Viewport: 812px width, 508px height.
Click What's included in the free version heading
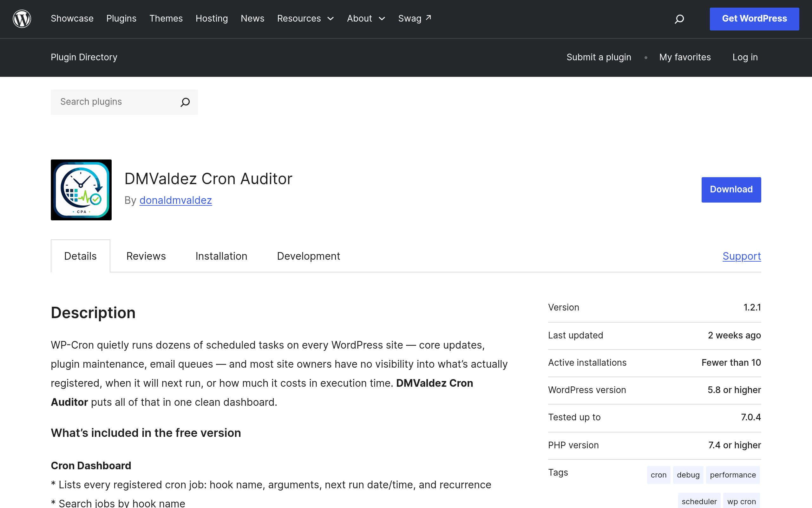click(x=146, y=433)
